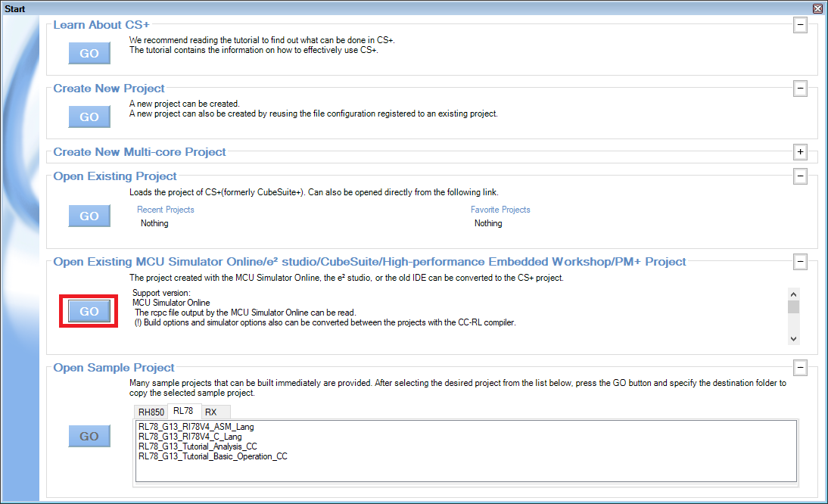Click GO under Open Existing Project
The width and height of the screenshot is (828, 504).
pos(89,216)
